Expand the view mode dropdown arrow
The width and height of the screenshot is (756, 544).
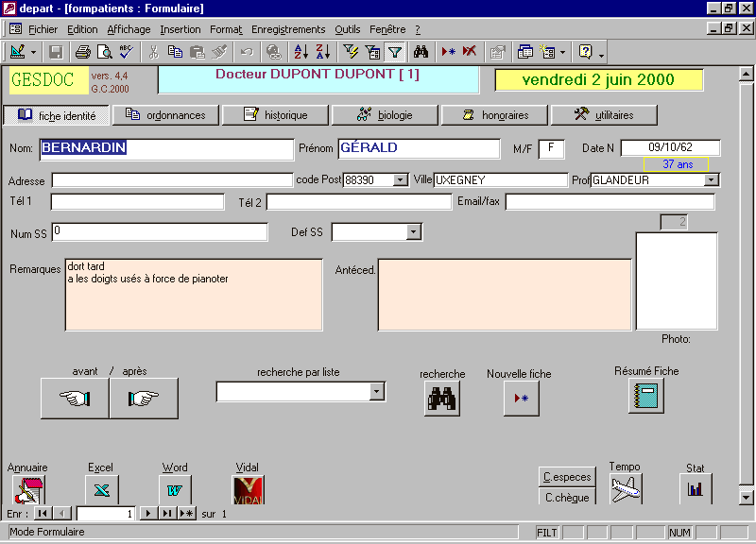click(x=33, y=52)
